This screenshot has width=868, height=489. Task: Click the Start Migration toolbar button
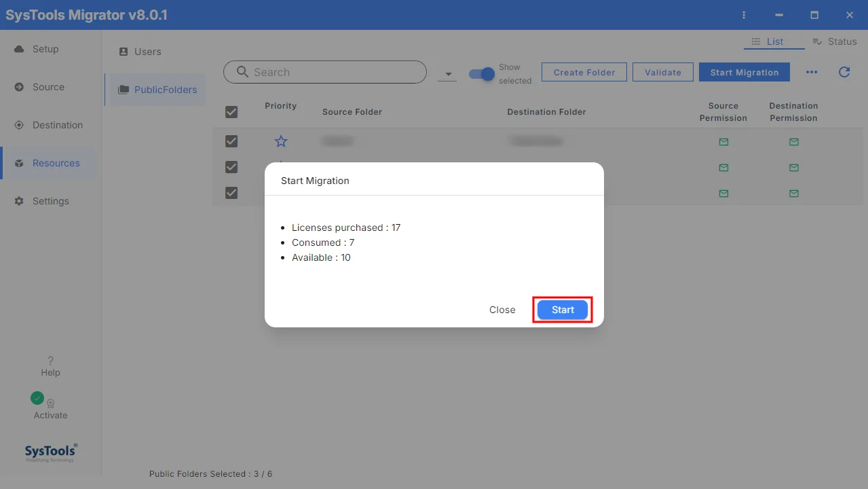coord(744,72)
